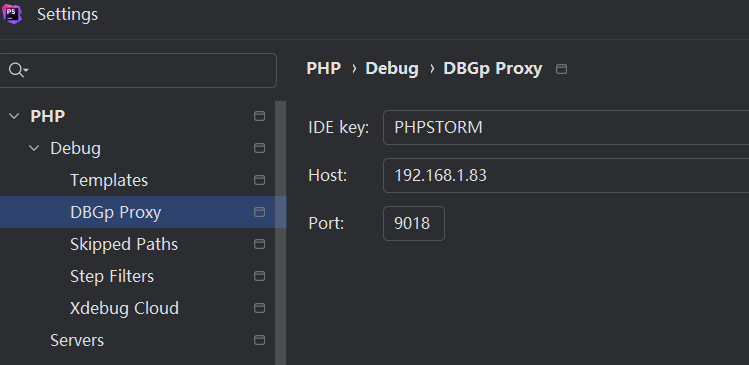This screenshot has width=749, height=365.
Task: Select PHP in settings tree
Action: click(x=47, y=116)
